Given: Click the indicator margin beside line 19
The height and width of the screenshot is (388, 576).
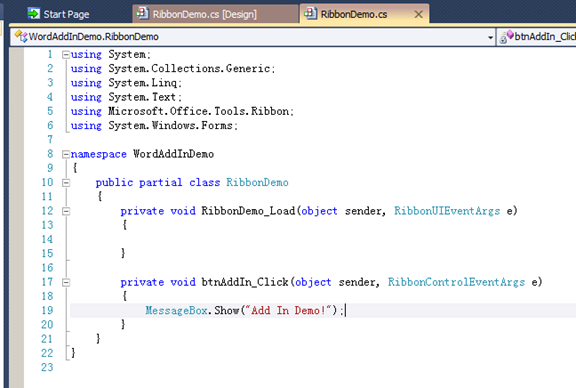Looking at the screenshot, I should tap(17, 311).
